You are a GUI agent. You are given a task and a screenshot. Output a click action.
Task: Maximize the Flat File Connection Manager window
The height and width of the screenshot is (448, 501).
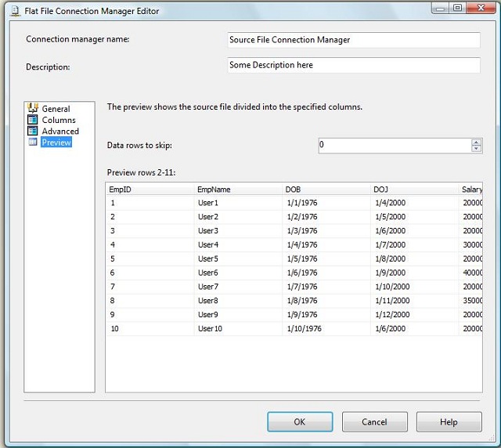click(x=457, y=8)
